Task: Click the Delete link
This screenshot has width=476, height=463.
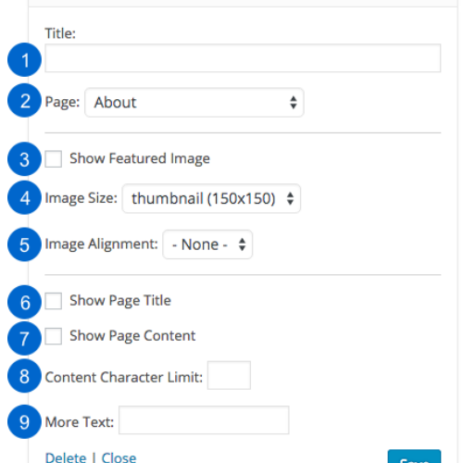Action: pos(66,457)
